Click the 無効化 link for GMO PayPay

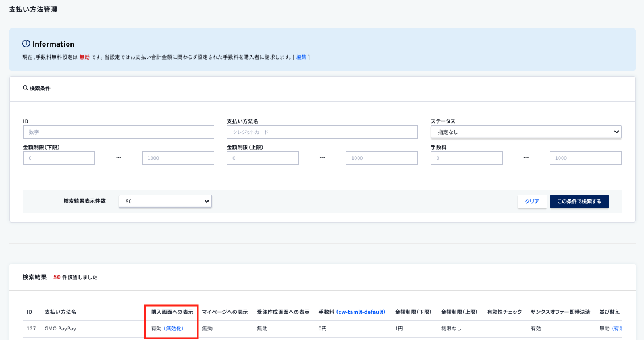tap(174, 329)
